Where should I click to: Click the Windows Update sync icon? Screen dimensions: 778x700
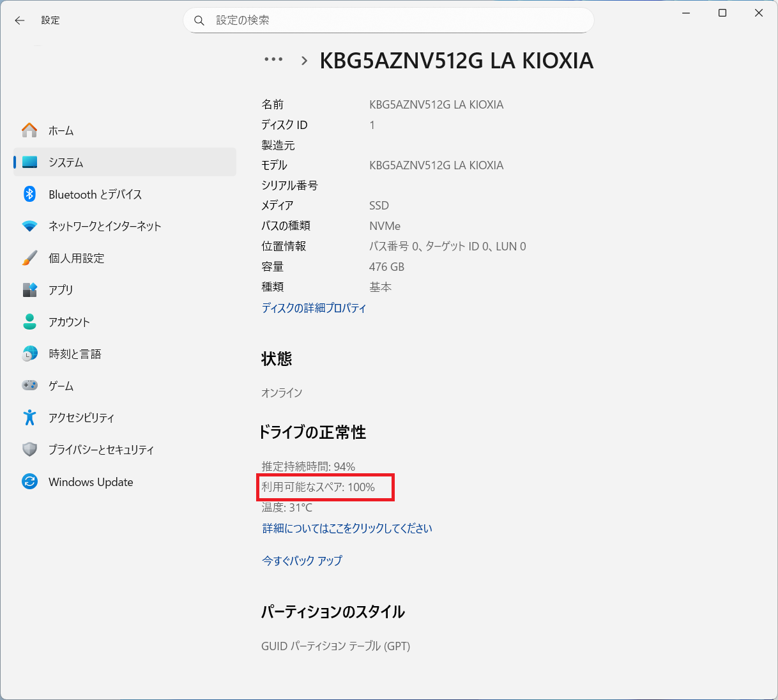(29, 482)
